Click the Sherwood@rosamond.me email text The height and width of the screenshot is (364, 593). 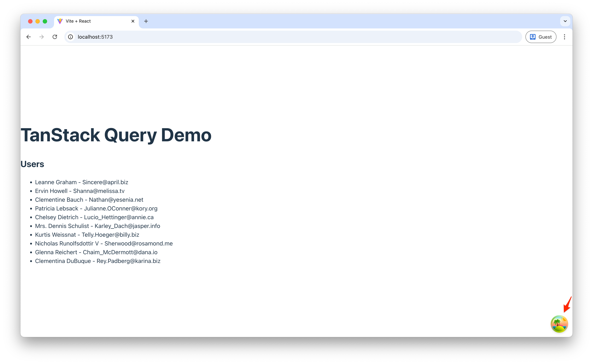point(138,243)
